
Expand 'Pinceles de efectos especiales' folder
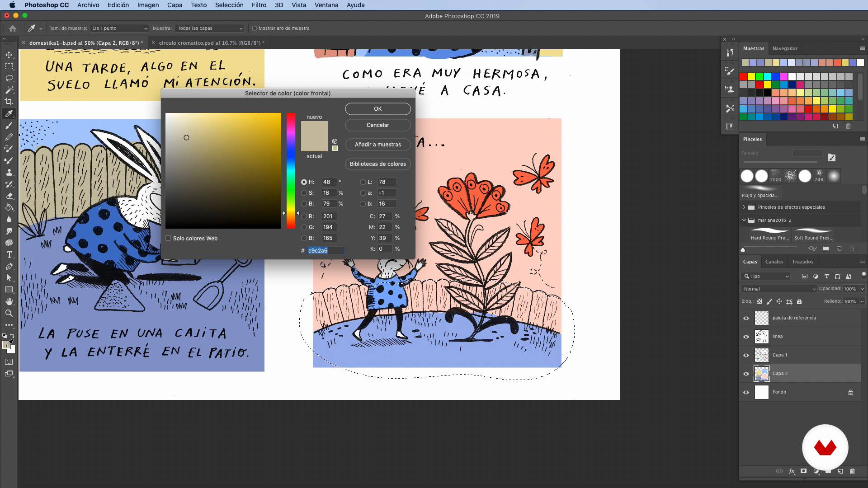point(744,207)
